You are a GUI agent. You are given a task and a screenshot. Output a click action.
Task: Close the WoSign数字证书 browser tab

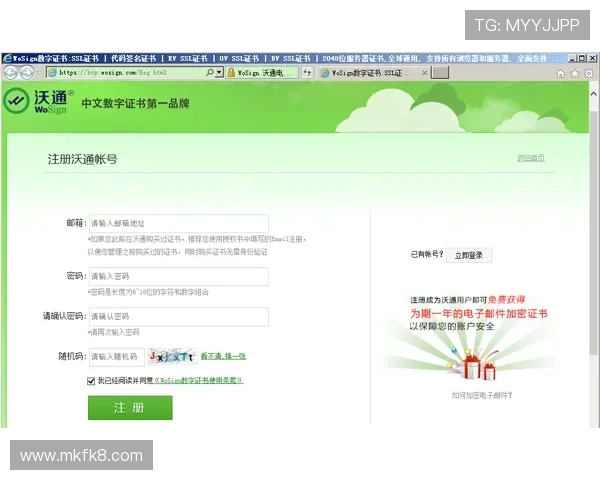[424, 73]
